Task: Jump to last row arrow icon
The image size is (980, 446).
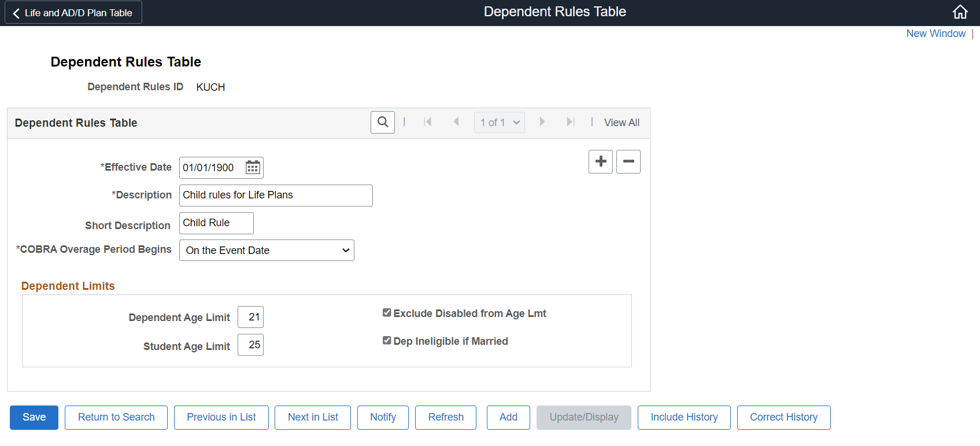Action: point(570,122)
